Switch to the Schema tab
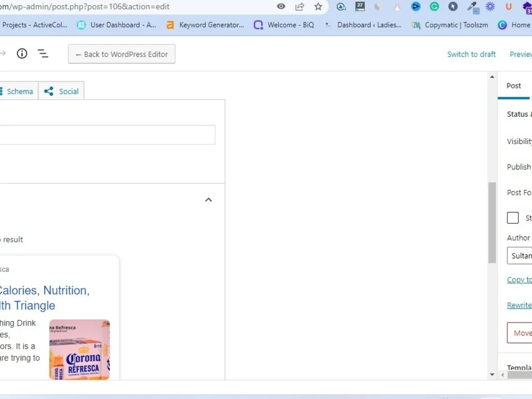 19,91
